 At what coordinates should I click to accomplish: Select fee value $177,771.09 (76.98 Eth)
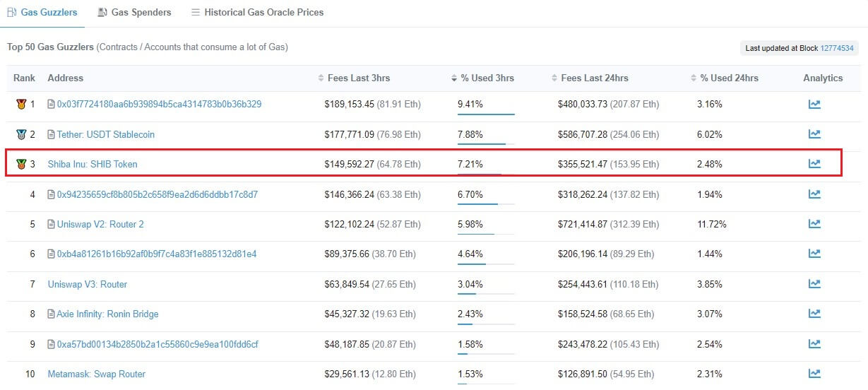373,134
